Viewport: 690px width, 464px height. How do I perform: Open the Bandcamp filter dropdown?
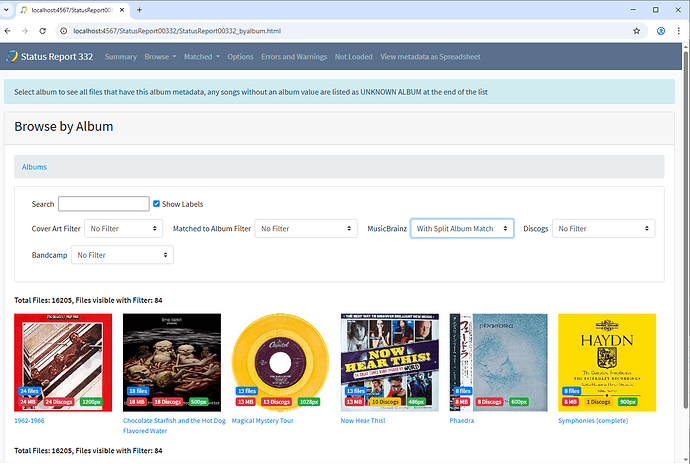[x=122, y=255]
